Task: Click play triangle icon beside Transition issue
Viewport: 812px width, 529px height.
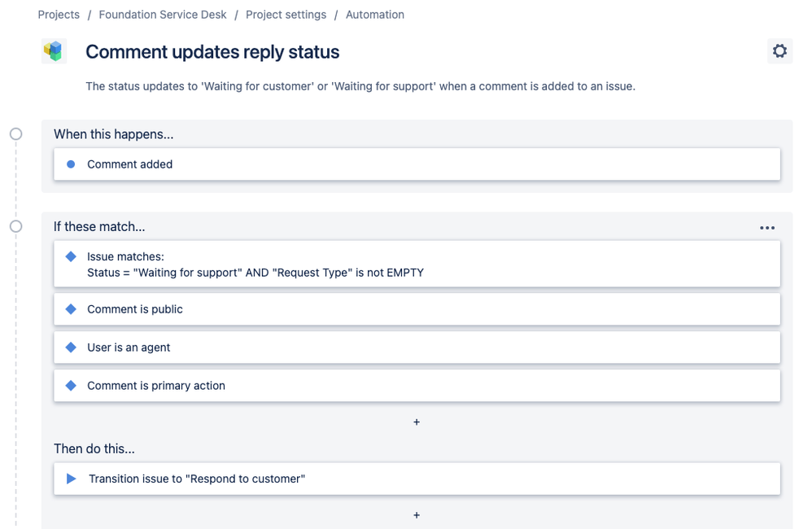Action: click(x=72, y=479)
